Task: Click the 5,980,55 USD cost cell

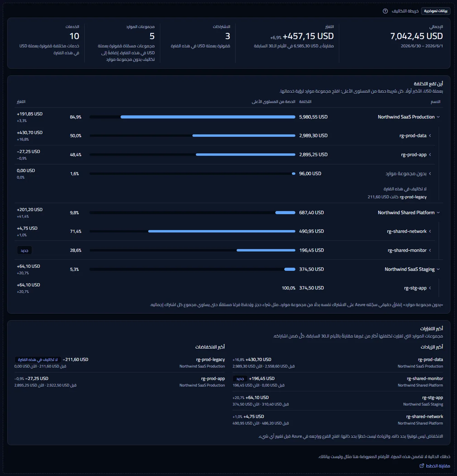Action: point(313,117)
